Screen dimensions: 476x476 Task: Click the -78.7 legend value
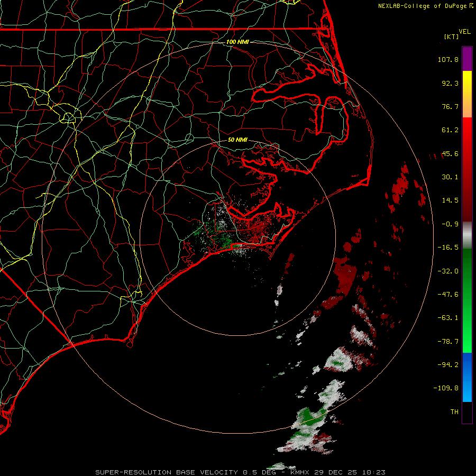point(448,342)
